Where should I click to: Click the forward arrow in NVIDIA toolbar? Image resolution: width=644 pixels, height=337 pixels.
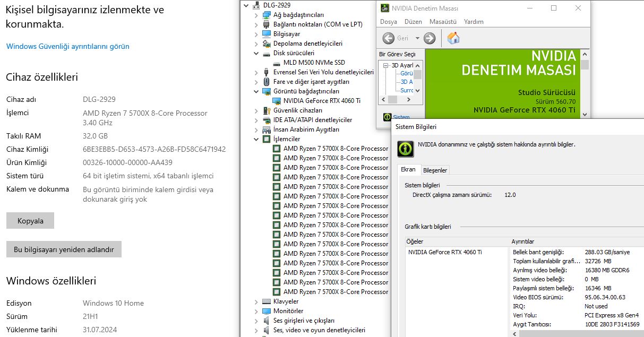pos(430,38)
